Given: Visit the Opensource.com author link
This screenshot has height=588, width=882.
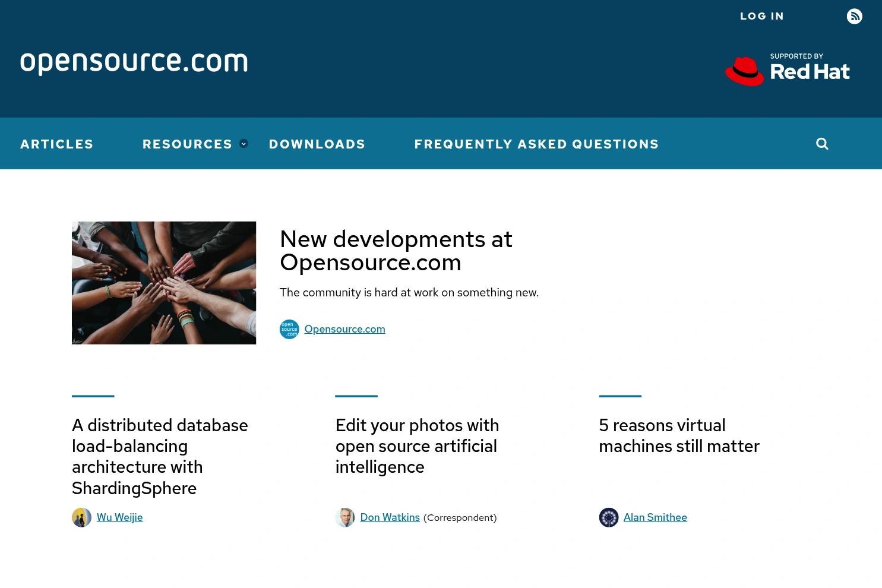Looking at the screenshot, I should click(x=344, y=329).
